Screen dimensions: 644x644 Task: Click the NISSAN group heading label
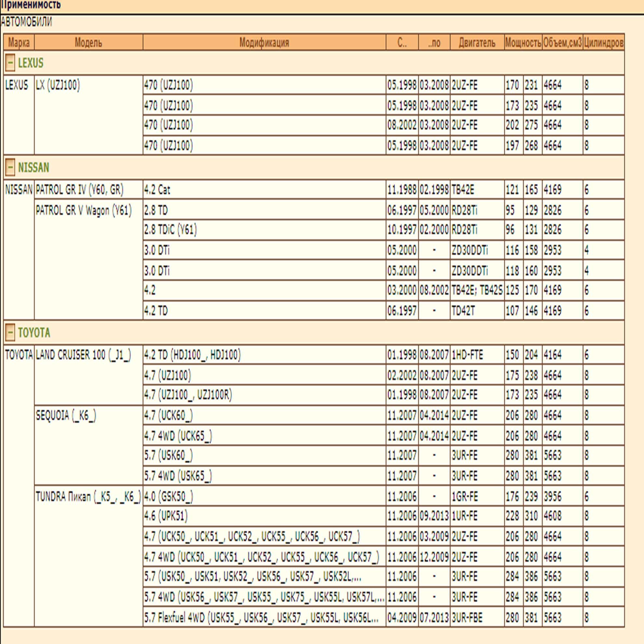pyautogui.click(x=33, y=167)
